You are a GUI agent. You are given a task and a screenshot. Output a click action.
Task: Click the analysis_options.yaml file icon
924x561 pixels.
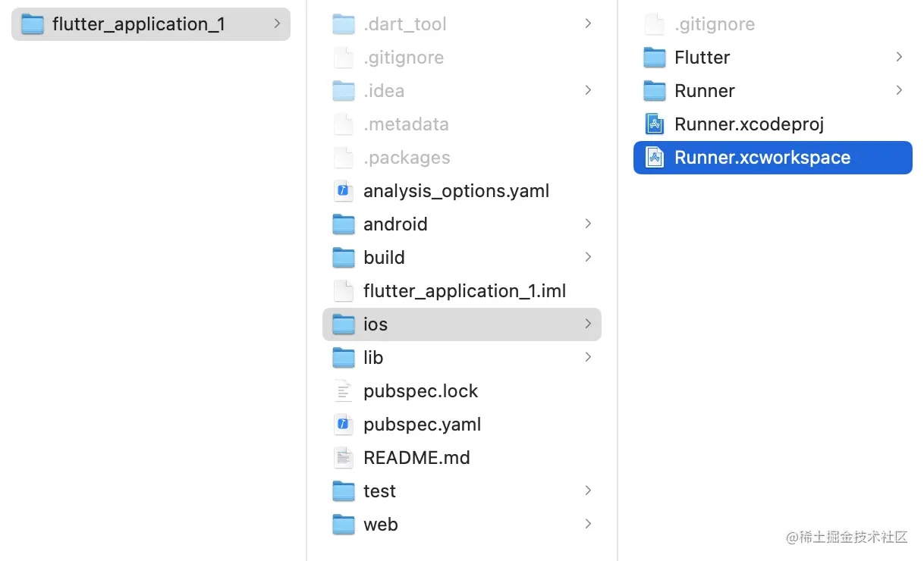tap(344, 191)
